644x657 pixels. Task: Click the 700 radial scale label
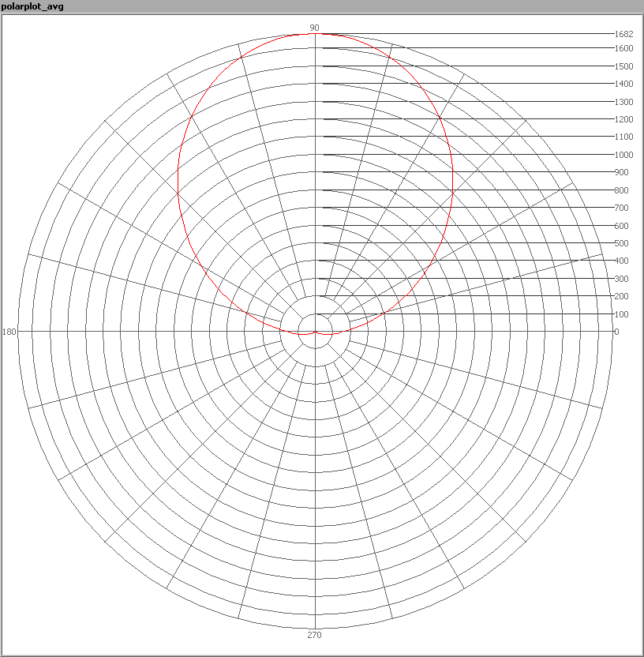[x=621, y=208]
